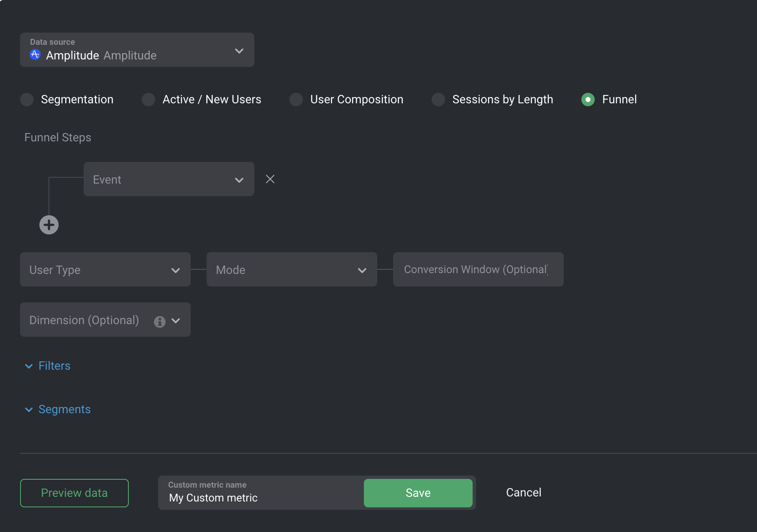This screenshot has height=532, width=757.
Task: Click the Mode dropdown chevron
Action: coord(361,270)
